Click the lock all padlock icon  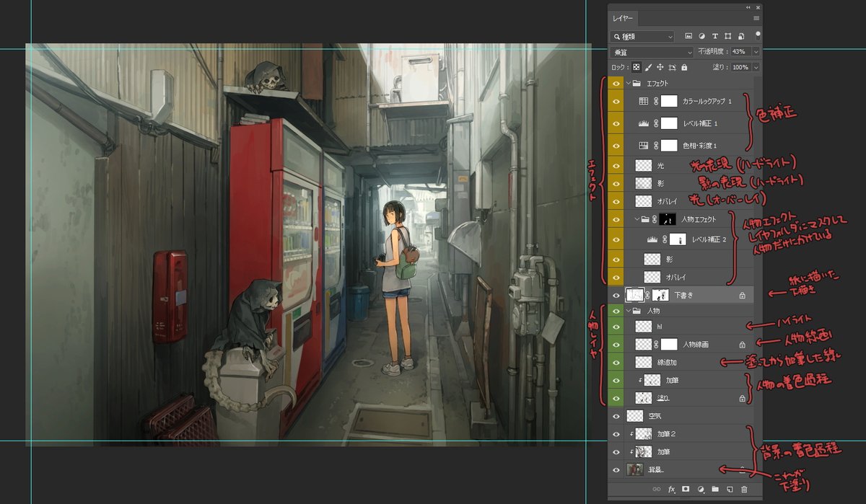[684, 67]
